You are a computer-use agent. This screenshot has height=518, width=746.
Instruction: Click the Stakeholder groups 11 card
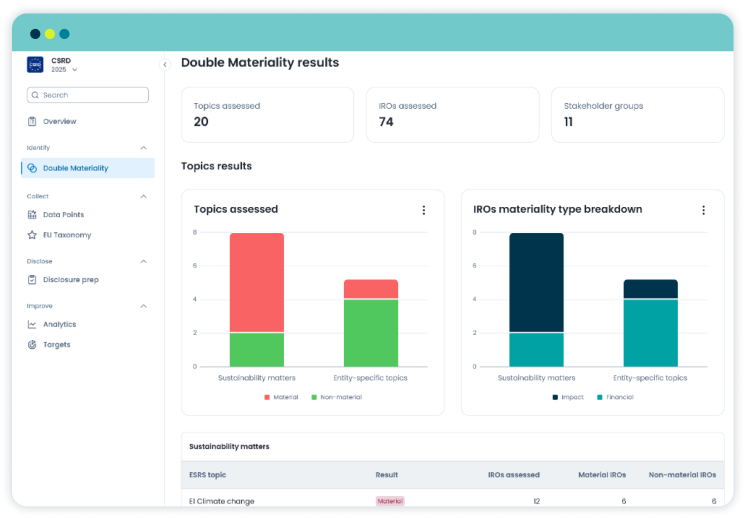point(638,115)
